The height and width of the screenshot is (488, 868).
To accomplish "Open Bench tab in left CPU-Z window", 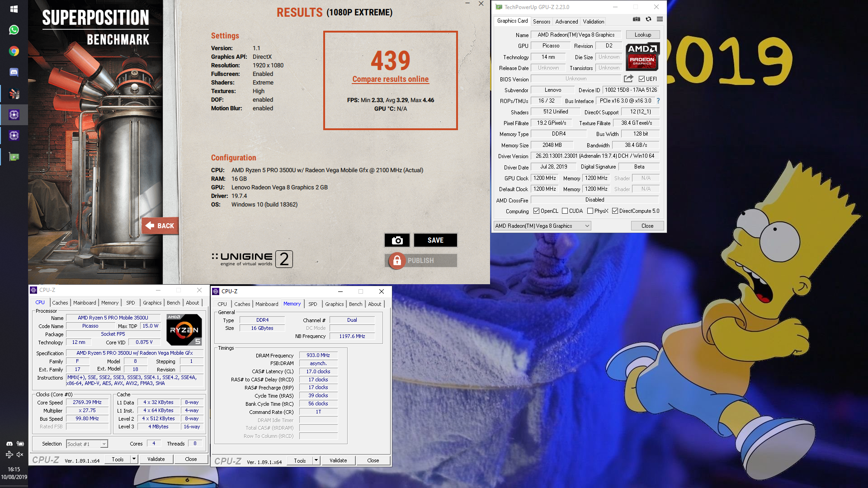I will (173, 303).
